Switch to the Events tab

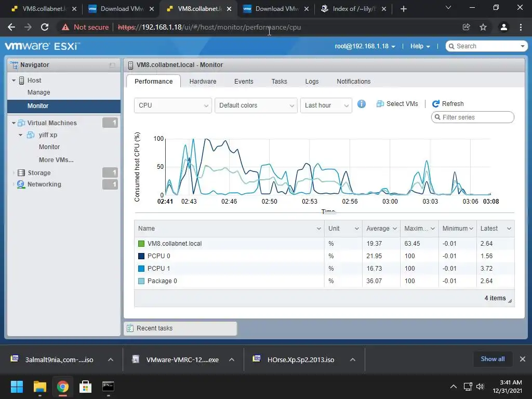(x=244, y=82)
